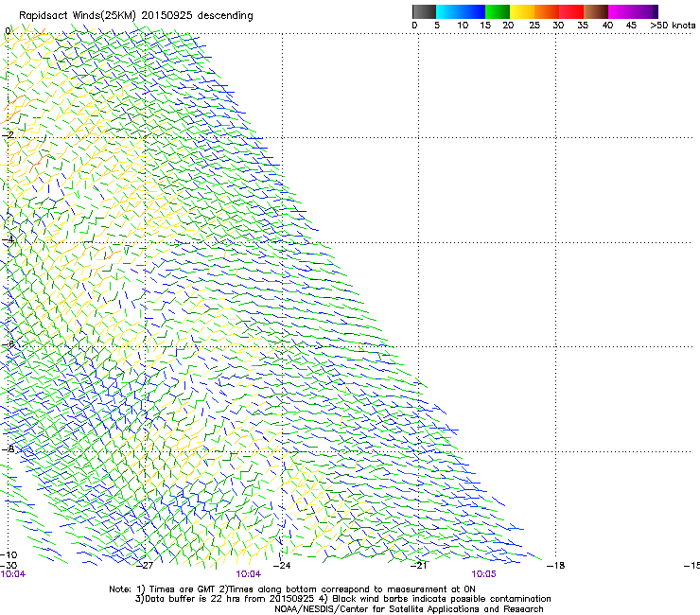The height and width of the screenshot is (615, 700).
Task: Click the gray 0–5 knots legend segment
Action: 424,11
